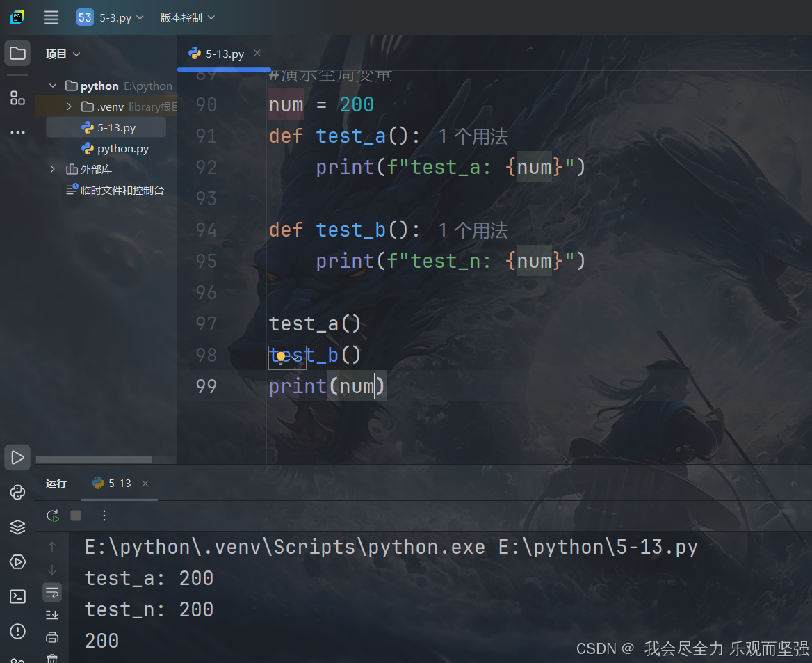This screenshot has height=663, width=812.
Task: Select the python E:\python root item
Action: click(x=119, y=86)
